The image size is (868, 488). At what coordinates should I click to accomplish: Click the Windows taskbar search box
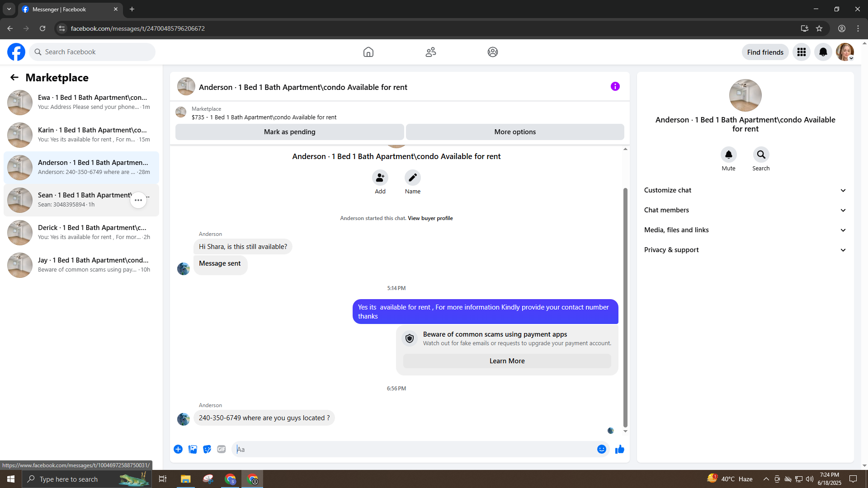click(86, 479)
